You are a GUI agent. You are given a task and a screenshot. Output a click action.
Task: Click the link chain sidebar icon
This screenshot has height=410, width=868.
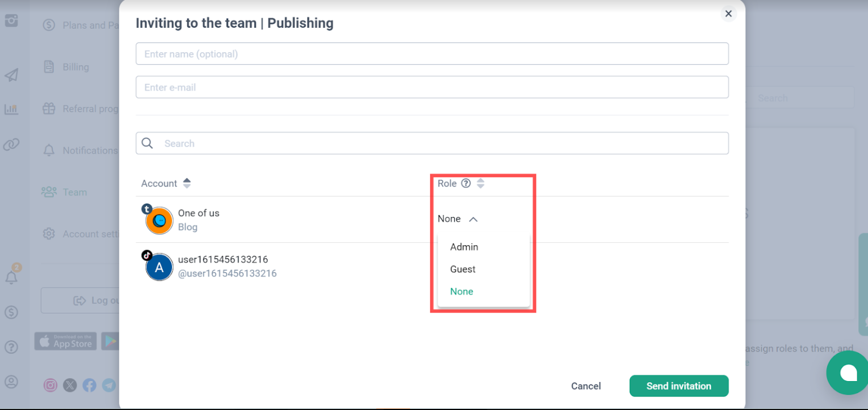click(x=11, y=145)
